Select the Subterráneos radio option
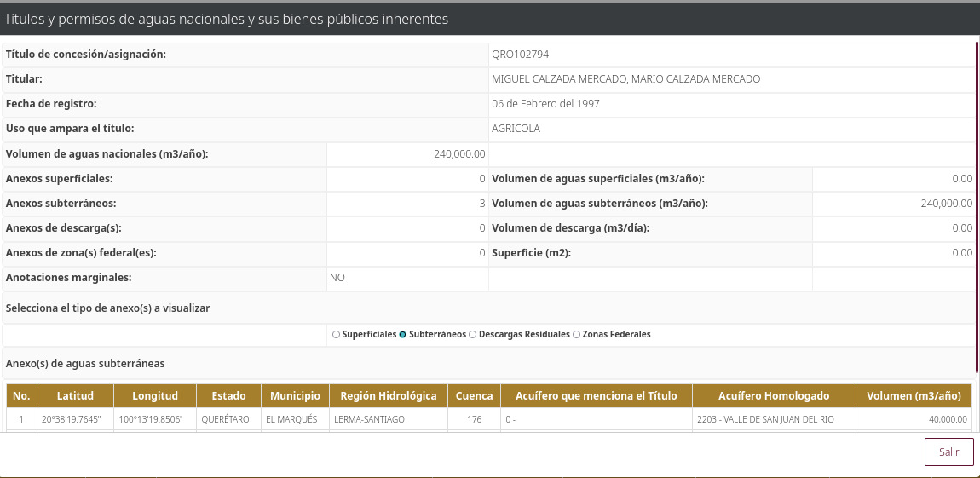 [402, 335]
